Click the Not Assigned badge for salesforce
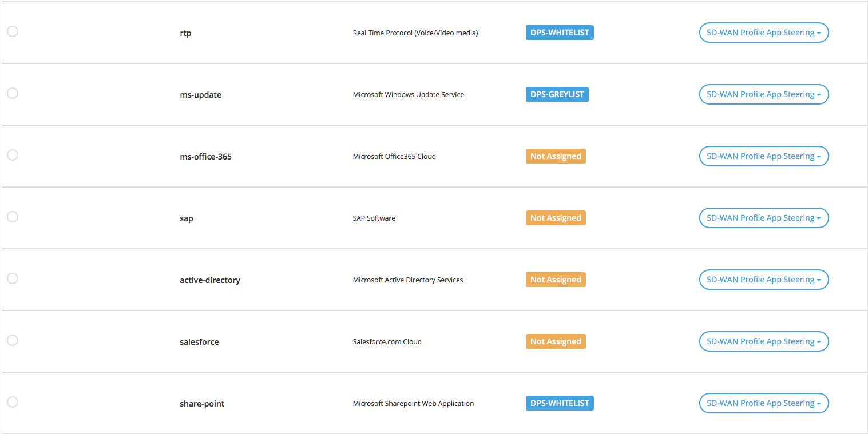The image size is (868, 434). point(555,341)
